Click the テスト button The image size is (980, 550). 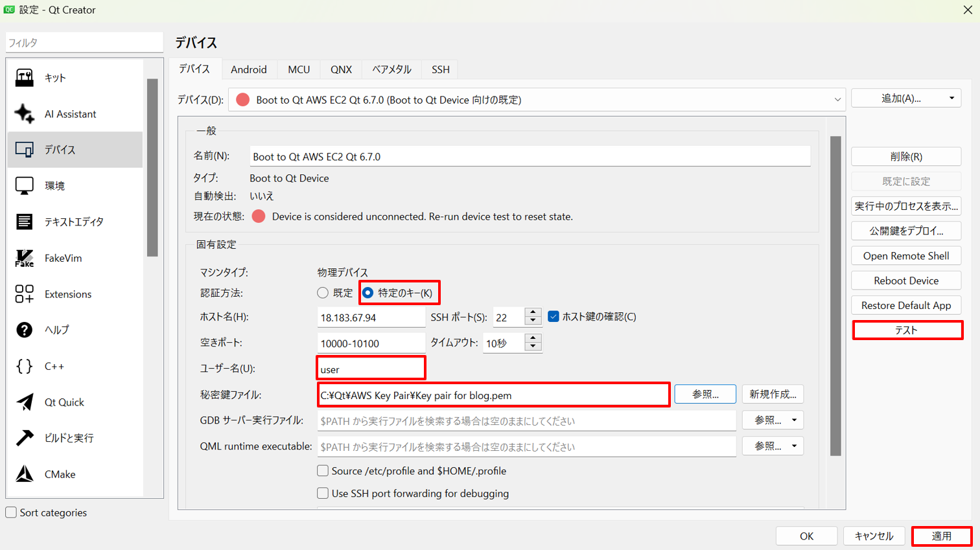[906, 330]
